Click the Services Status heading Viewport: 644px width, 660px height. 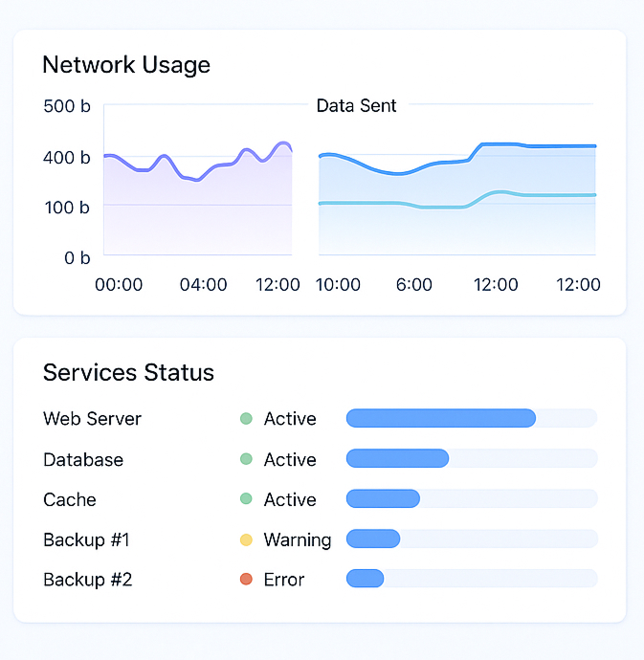pyautogui.click(x=128, y=372)
